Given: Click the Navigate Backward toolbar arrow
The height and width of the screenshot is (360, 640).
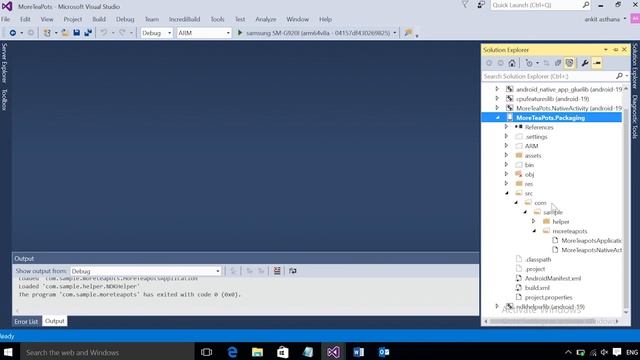Looking at the screenshot, I should pos(13,33).
